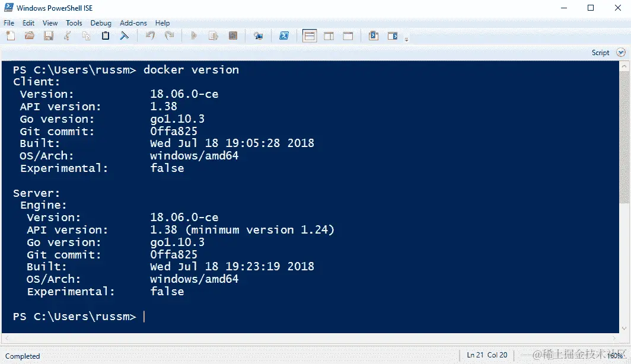Click 'Completed' status bar text

pyautogui.click(x=23, y=356)
